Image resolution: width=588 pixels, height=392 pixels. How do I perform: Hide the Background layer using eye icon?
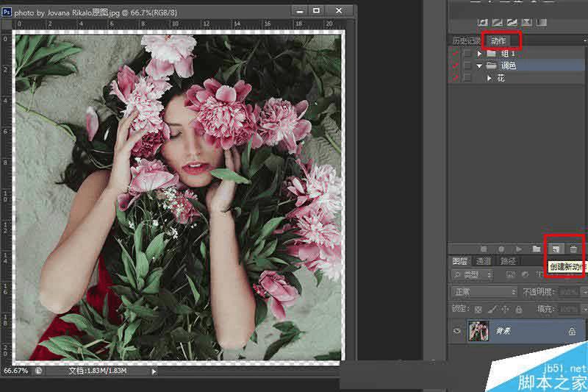point(458,332)
